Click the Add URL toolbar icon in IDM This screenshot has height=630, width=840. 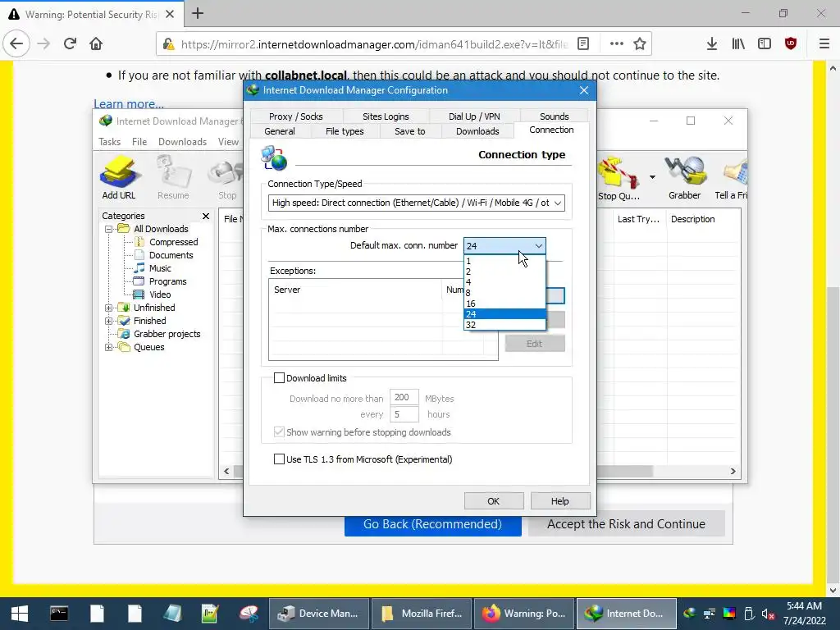(119, 178)
